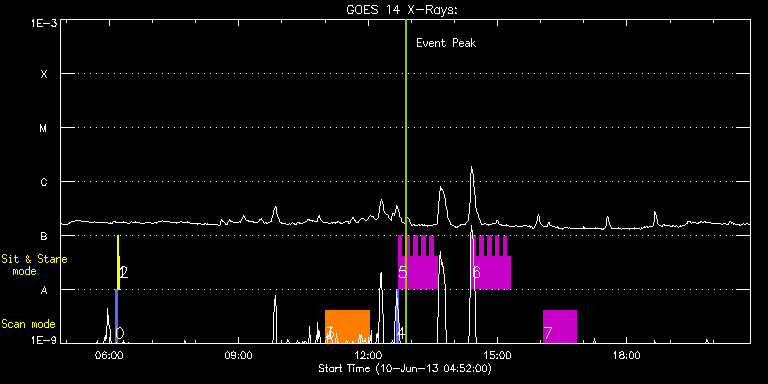Click the blue scan bar labeled 0
The image size is (768, 384).
click(x=117, y=316)
